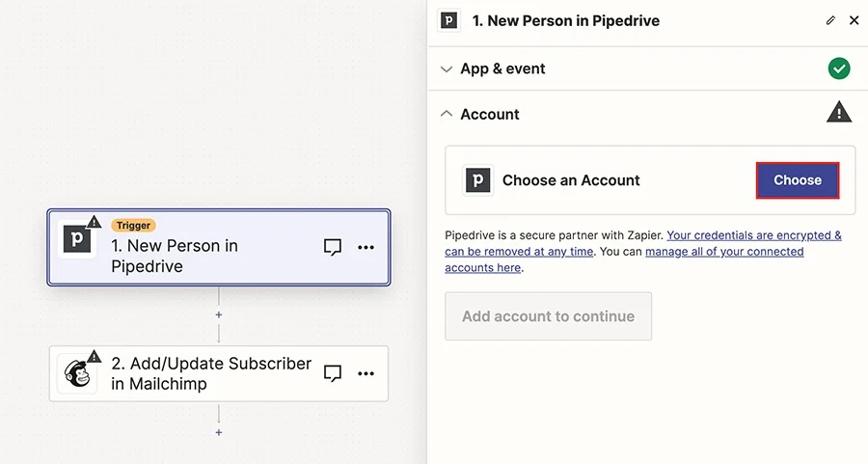
Task: Open comment icon on Pipedrive trigger step
Action: pos(332,247)
